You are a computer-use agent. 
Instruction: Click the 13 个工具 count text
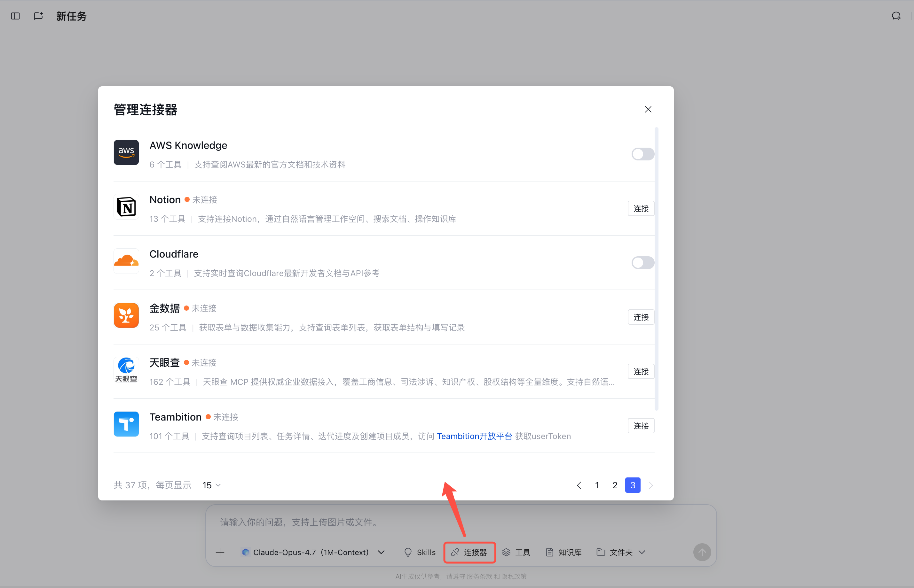(x=167, y=219)
